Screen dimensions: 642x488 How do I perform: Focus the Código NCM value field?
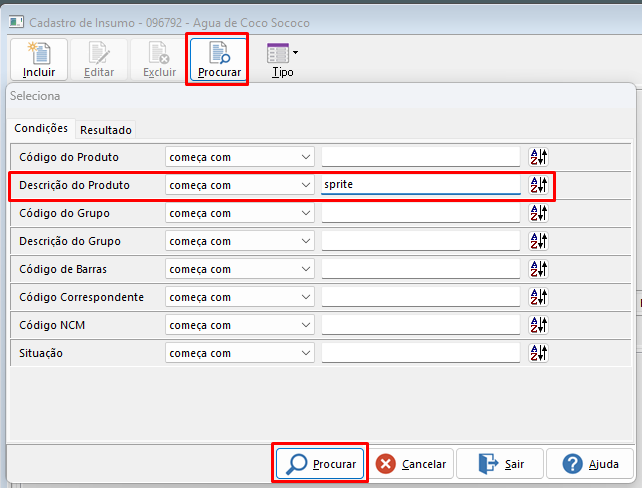coord(421,325)
